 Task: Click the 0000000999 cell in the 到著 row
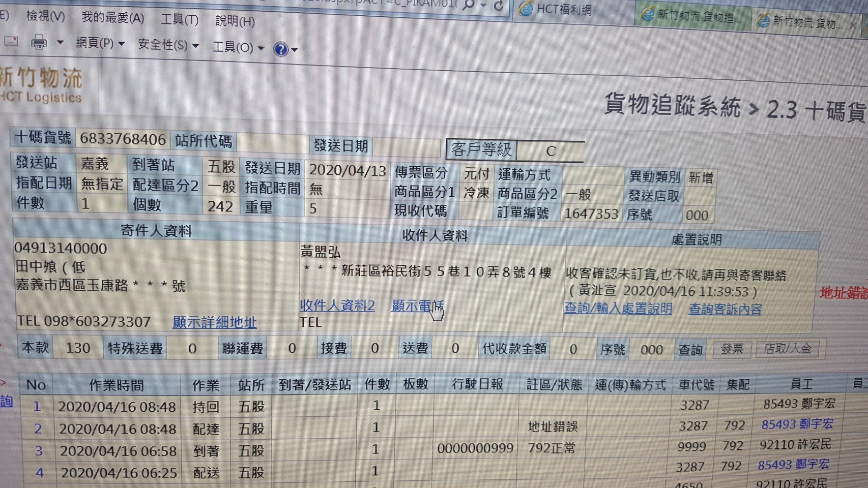click(x=475, y=448)
